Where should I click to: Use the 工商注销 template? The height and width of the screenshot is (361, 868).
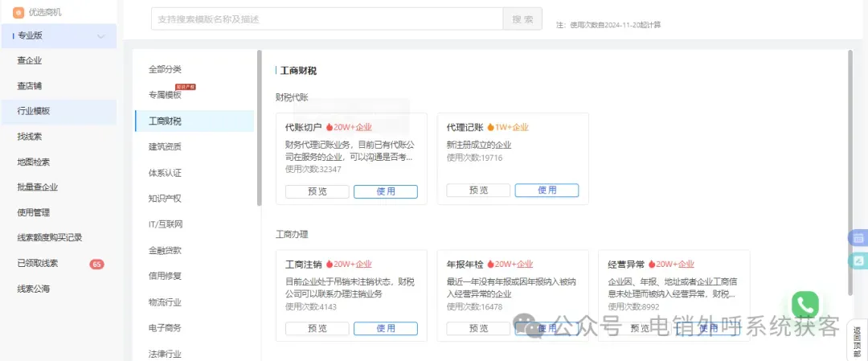(386, 328)
